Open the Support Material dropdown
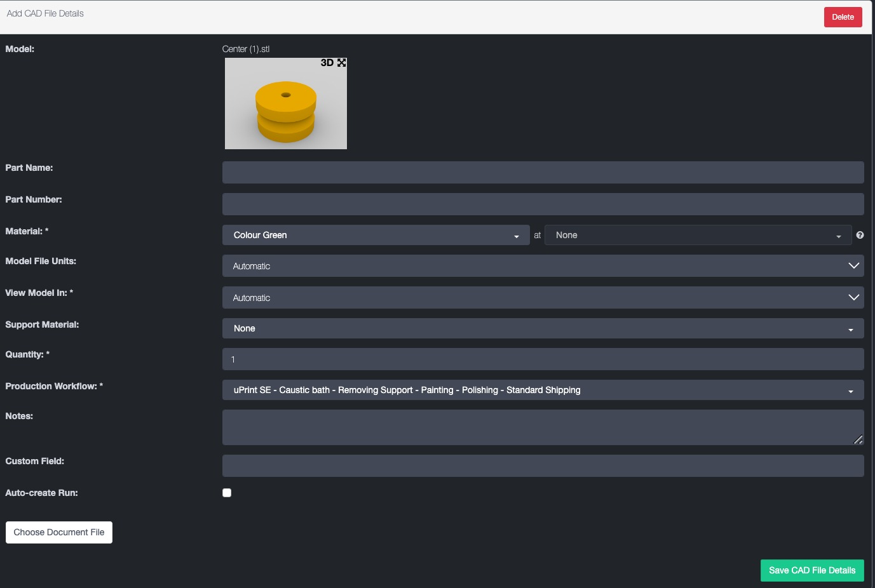 click(543, 329)
